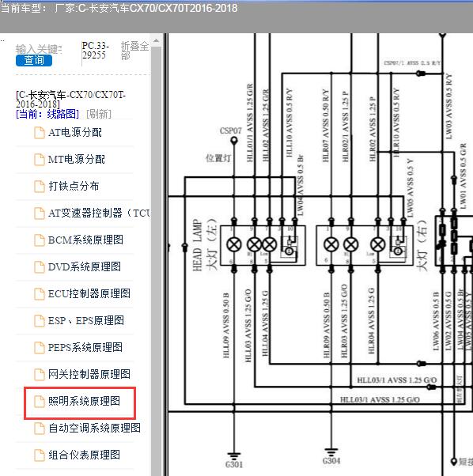Click the [刷新] refresh link
The height and width of the screenshot is (476, 473).
[99, 114]
